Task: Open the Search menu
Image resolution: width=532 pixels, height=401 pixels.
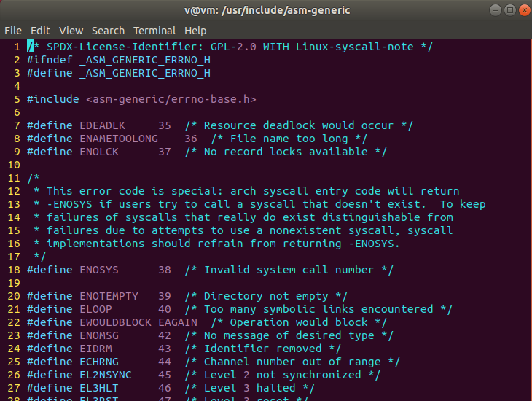Action: coord(108,31)
